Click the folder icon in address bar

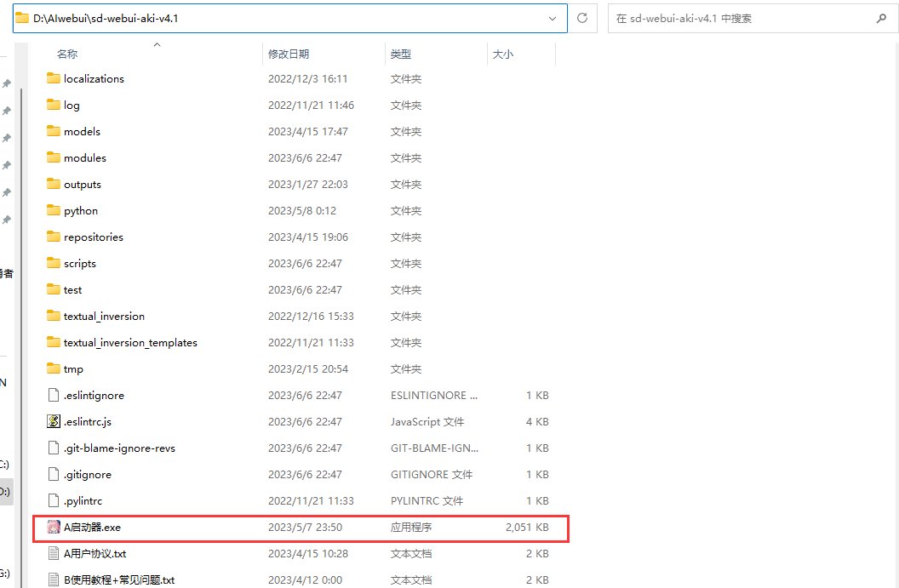click(23, 18)
